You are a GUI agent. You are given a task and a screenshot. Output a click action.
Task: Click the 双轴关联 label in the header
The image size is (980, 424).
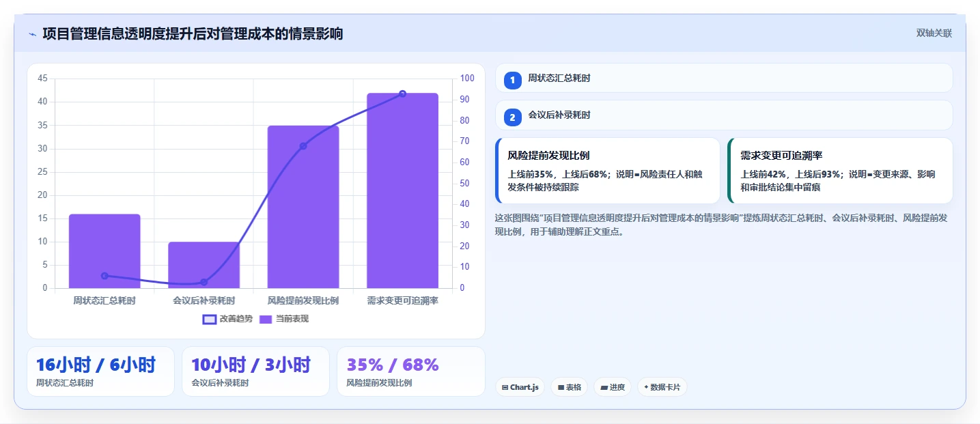(x=934, y=33)
